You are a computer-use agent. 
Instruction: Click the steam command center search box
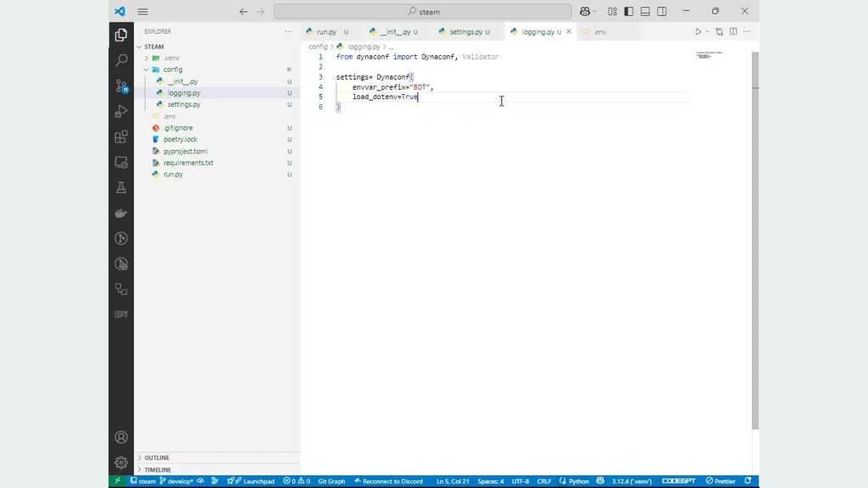(x=423, y=12)
